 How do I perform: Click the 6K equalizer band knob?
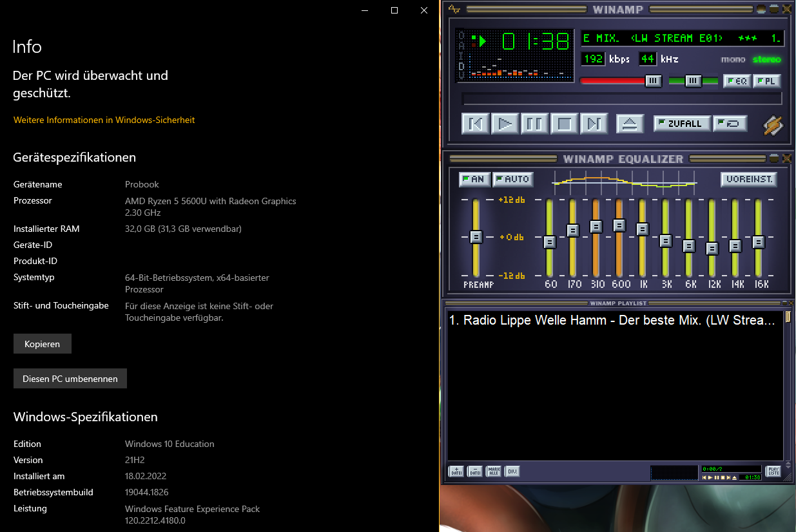coord(689,246)
